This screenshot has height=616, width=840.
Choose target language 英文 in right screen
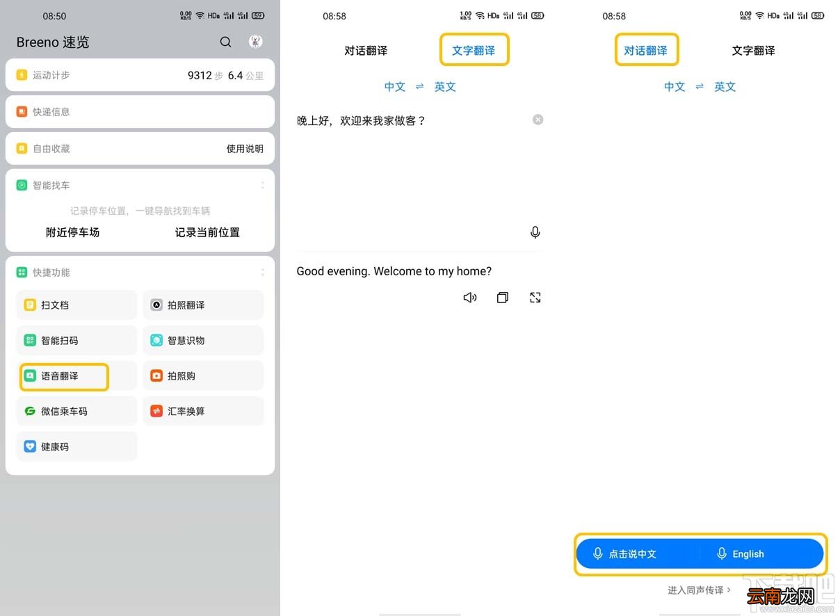click(x=725, y=87)
